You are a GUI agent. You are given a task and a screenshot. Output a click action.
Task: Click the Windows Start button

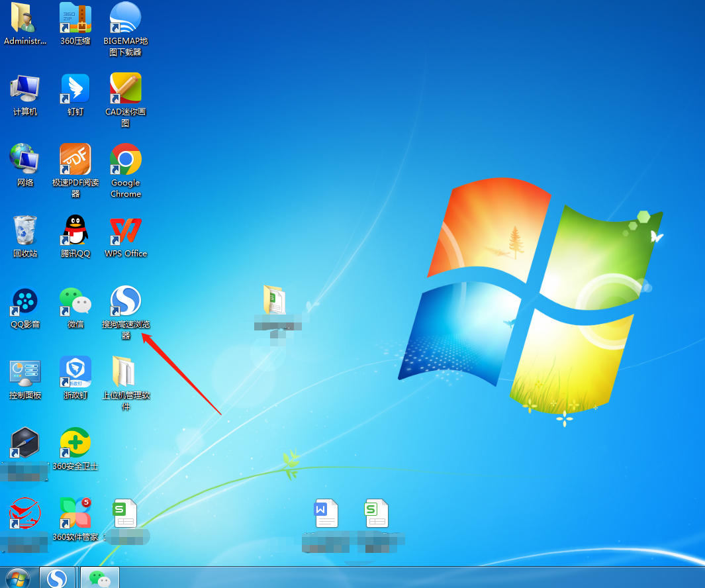17,578
